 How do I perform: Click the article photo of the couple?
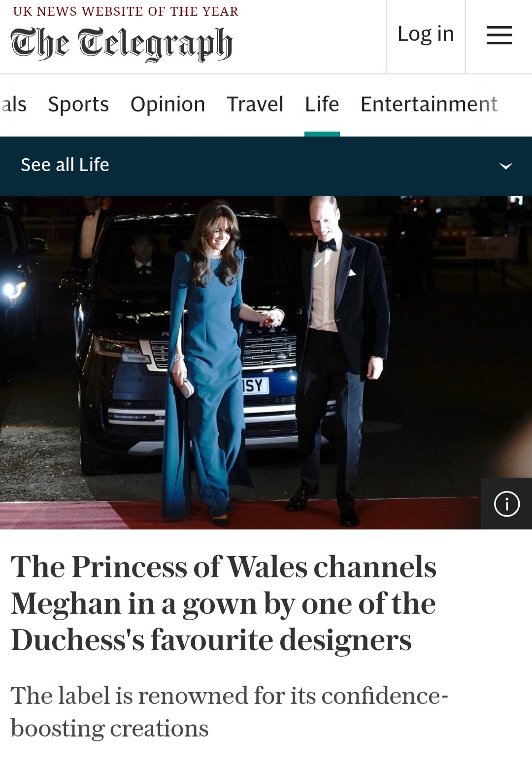(266, 362)
